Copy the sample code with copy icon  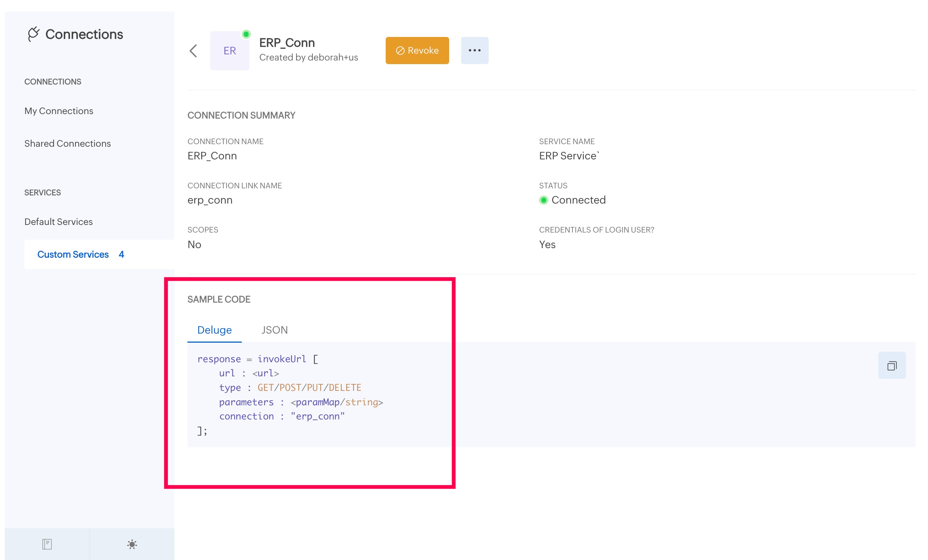891,365
